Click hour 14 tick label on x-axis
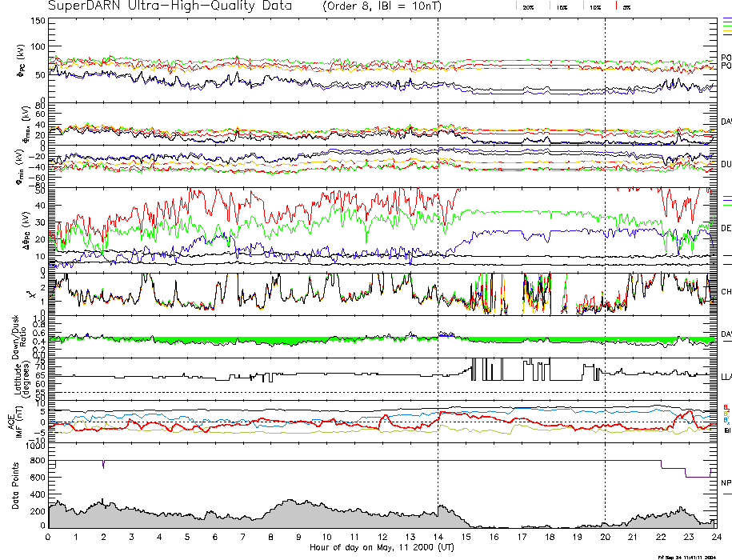 tap(438, 538)
